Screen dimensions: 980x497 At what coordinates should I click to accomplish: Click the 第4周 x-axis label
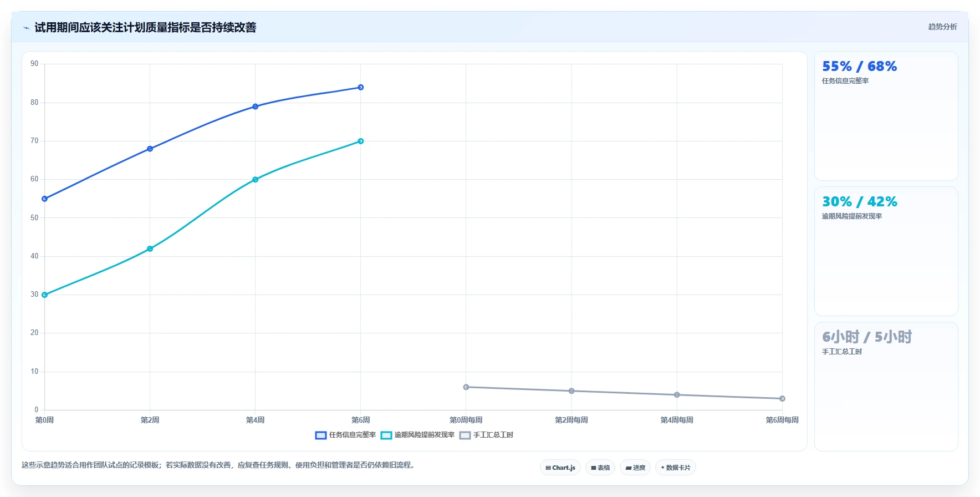[256, 420]
